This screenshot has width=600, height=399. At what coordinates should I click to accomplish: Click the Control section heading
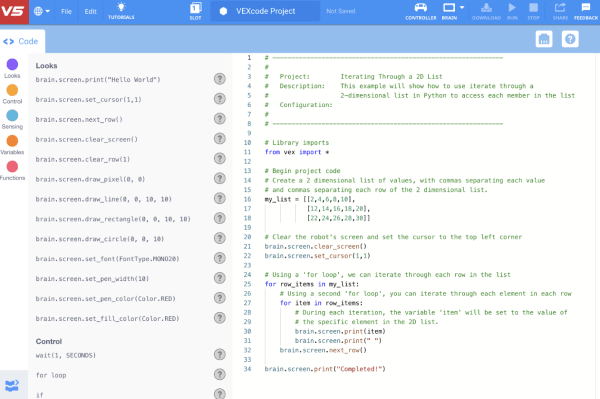pyautogui.click(x=49, y=341)
